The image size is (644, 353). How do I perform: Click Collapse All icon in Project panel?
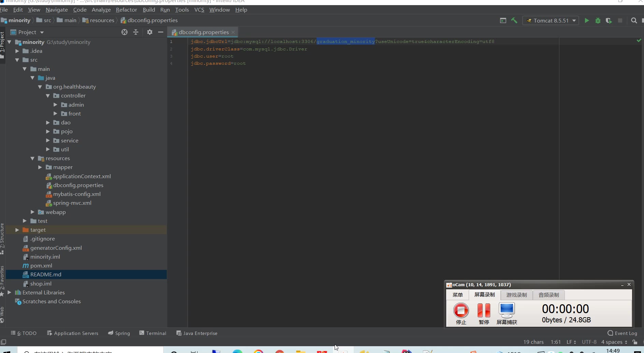pos(136,32)
